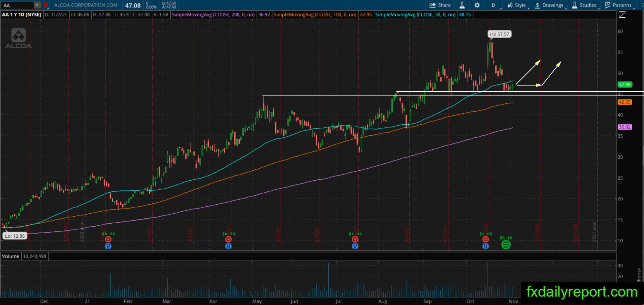The image size is (644, 305).
Task: Click the 48.15 moving average value in header
Action: pos(465,15)
